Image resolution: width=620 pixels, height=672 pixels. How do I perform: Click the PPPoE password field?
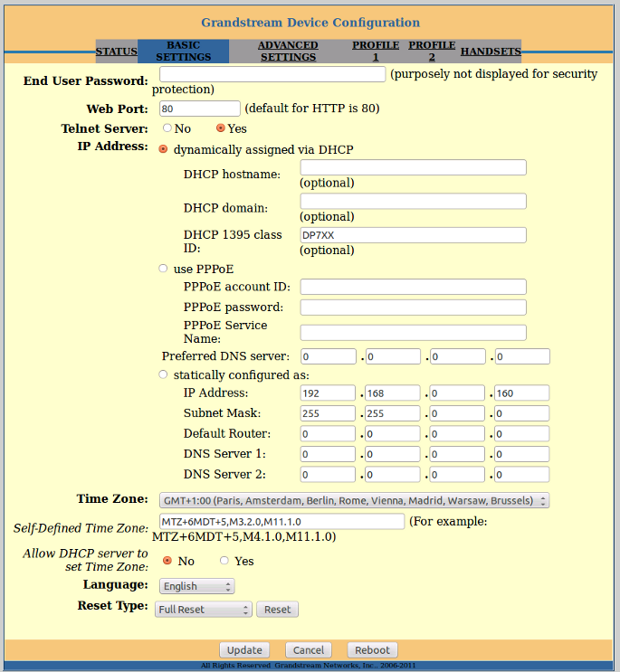pos(414,308)
